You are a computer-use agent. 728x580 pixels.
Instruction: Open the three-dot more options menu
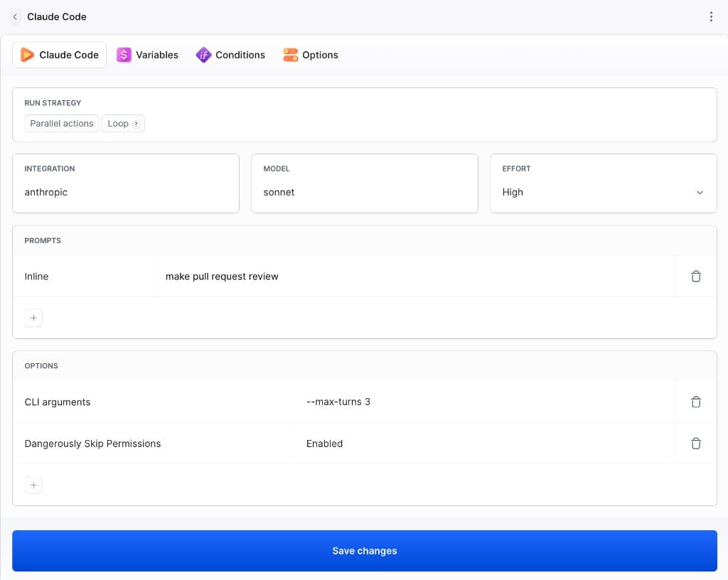[711, 17]
